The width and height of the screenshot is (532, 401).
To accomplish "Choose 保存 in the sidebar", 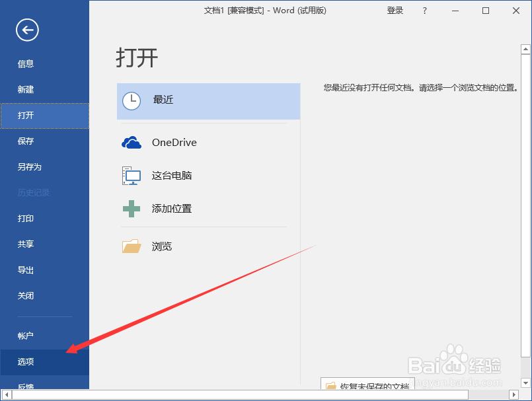I will click(44, 141).
